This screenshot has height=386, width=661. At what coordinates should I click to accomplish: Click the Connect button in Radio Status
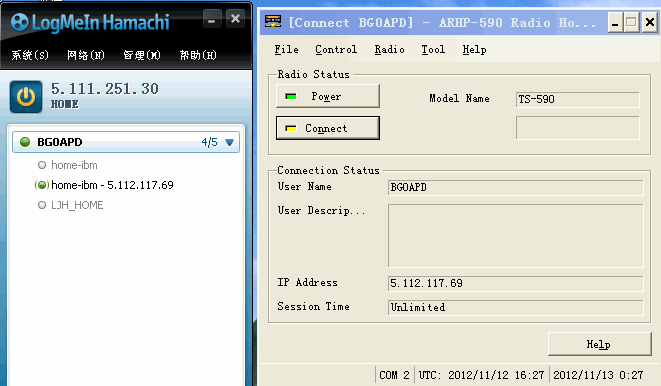[328, 128]
